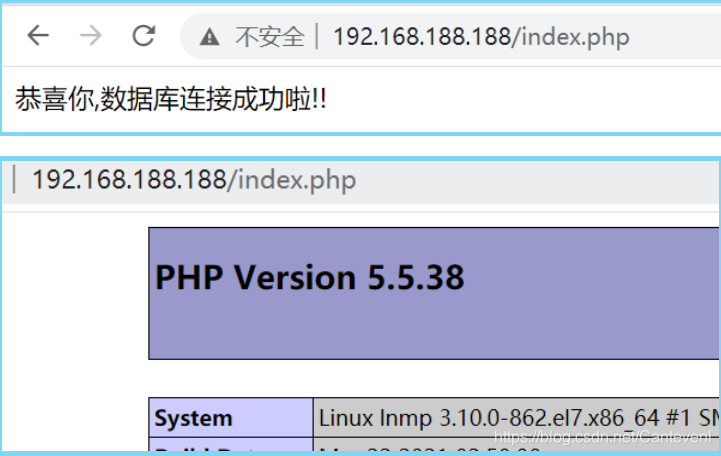Open the not-secure warning triangle icon
Image resolution: width=721 pixels, height=456 pixels.
coord(209,37)
